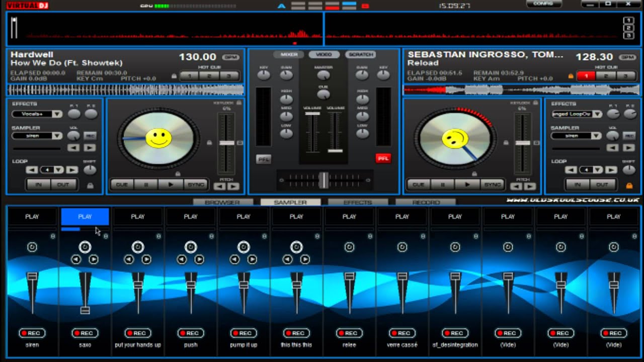The height and width of the screenshot is (362, 644).
Task: Record into the verre cassé slot
Action: pos(402,333)
